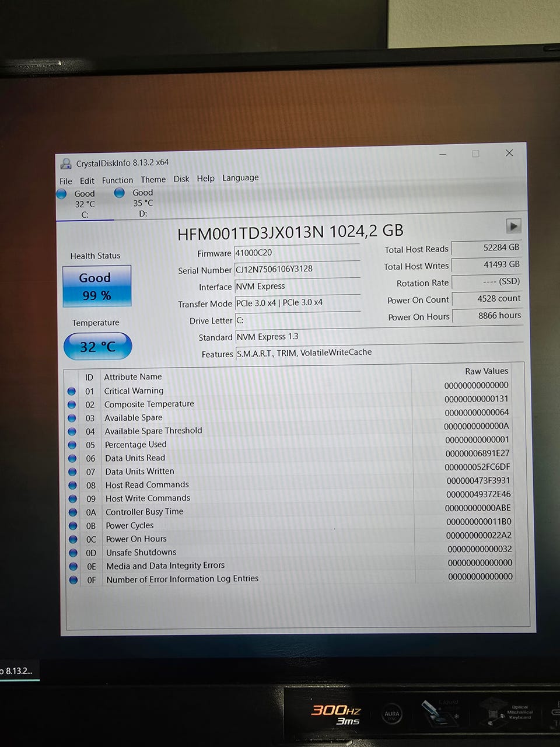Image resolution: width=560 pixels, height=747 pixels.
Task: Click the Composite Temperature status orb
Action: click(x=72, y=404)
